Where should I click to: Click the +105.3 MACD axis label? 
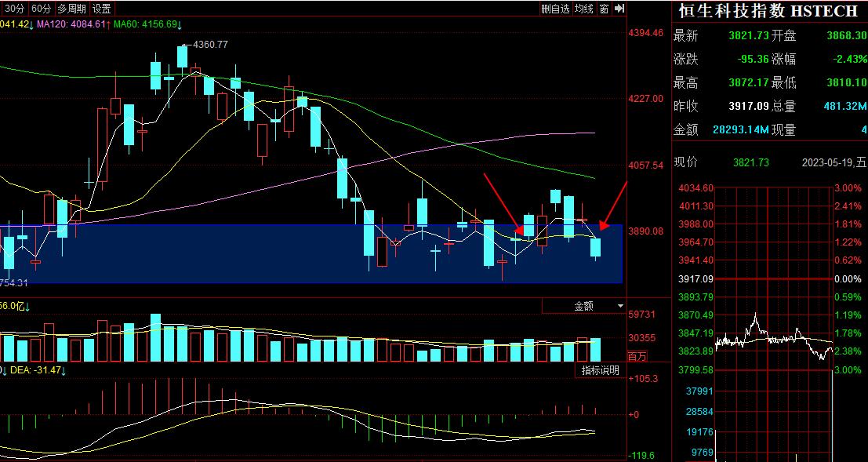pyautogui.click(x=643, y=379)
